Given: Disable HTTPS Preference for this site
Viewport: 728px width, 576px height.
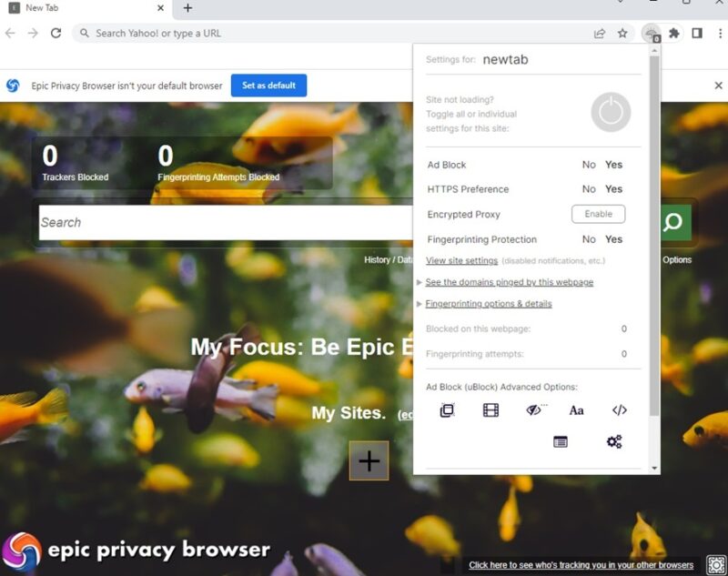Looking at the screenshot, I should (x=590, y=189).
